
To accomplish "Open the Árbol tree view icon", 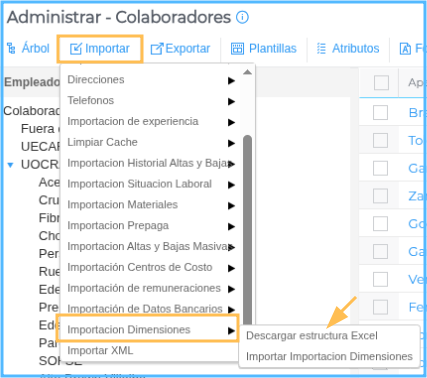I will coord(11,49).
